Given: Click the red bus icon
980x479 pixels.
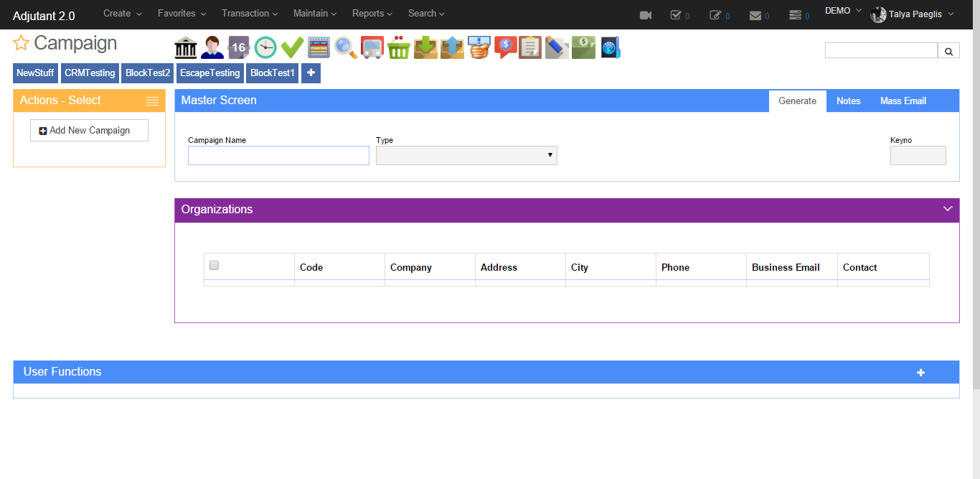Looking at the screenshot, I should point(372,48).
